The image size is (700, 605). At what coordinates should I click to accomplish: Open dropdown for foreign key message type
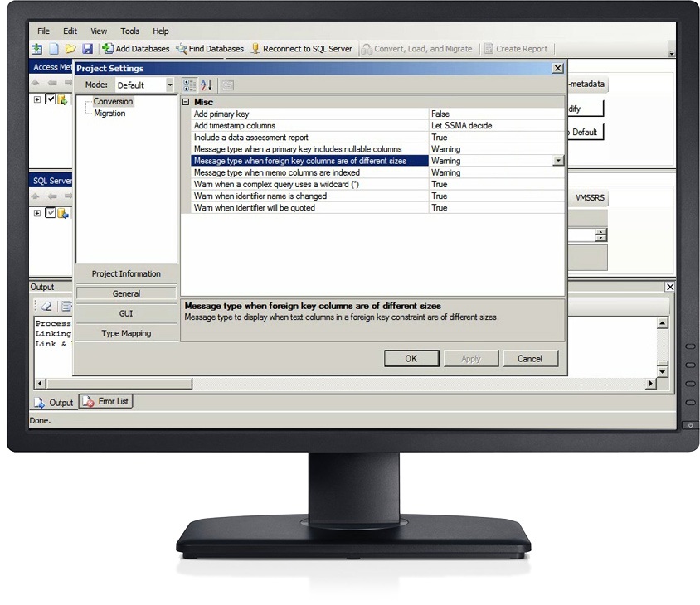point(557,161)
